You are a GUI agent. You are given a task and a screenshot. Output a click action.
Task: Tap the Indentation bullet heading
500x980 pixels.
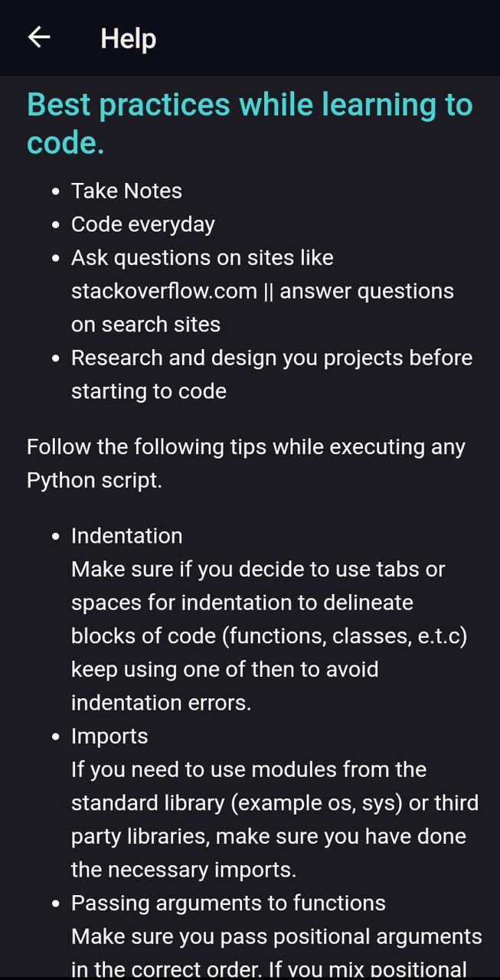(x=126, y=536)
